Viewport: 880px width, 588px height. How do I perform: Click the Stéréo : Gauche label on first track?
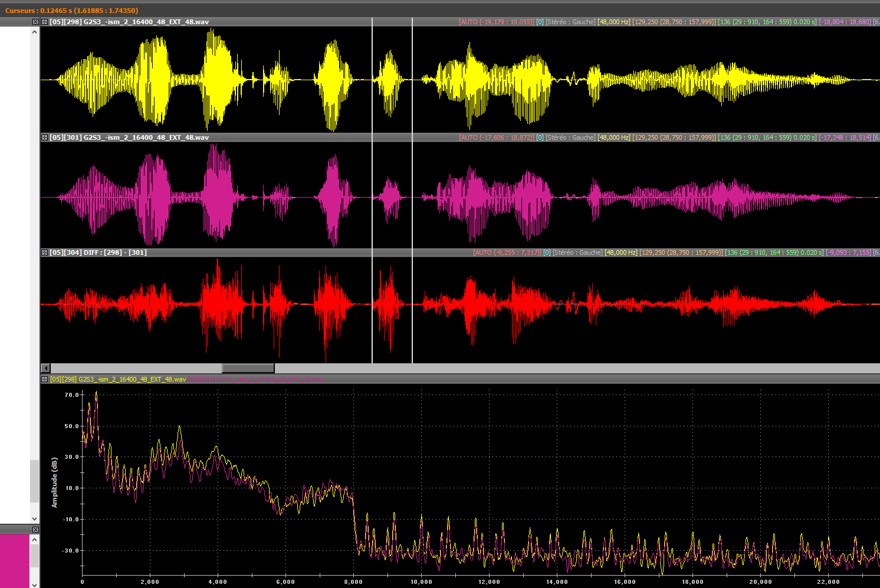[570, 22]
